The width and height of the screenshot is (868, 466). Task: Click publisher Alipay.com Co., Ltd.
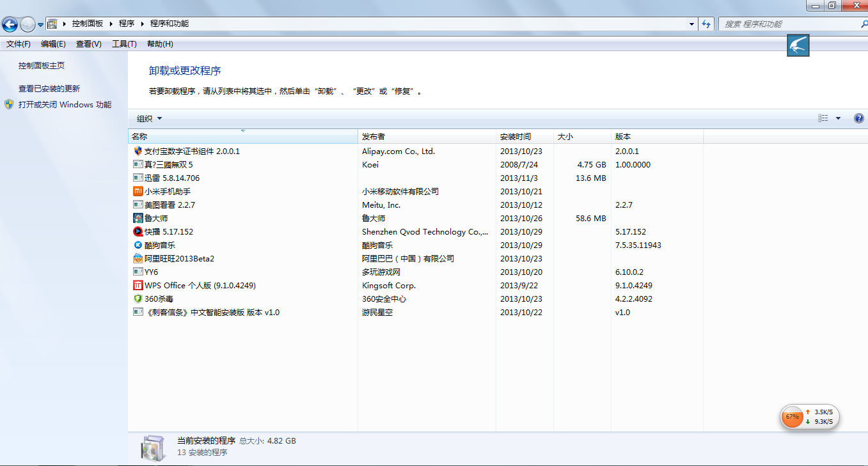click(x=398, y=151)
